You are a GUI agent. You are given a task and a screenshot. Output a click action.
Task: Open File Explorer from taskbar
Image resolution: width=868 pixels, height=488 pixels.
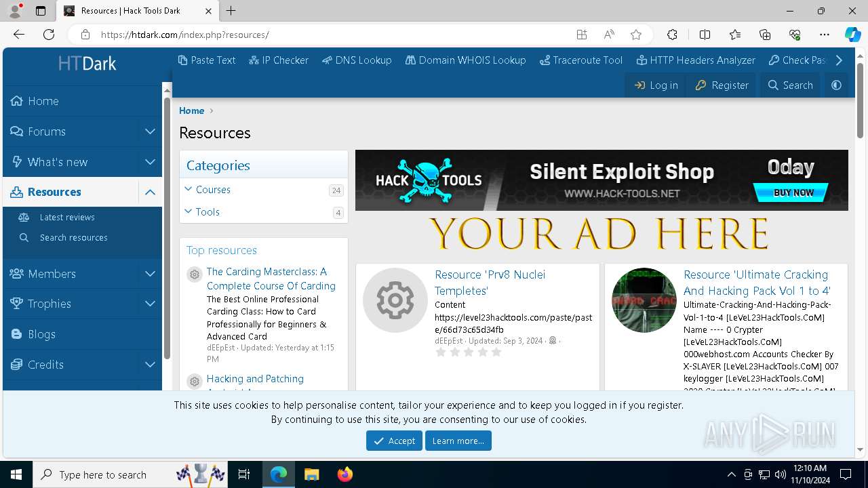pyautogui.click(x=311, y=474)
